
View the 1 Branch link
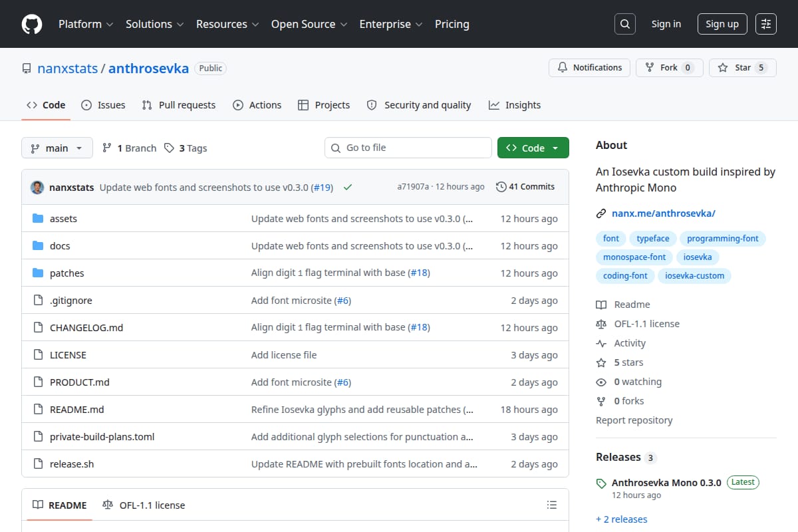[x=129, y=148]
